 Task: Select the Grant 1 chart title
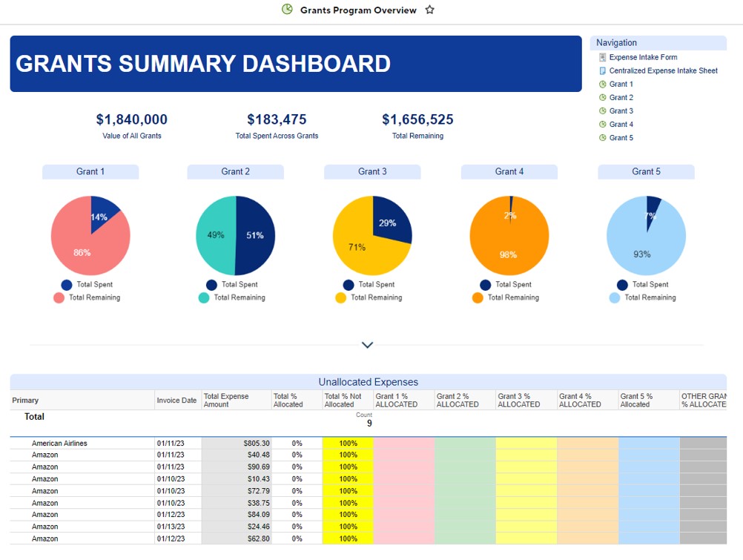90,172
